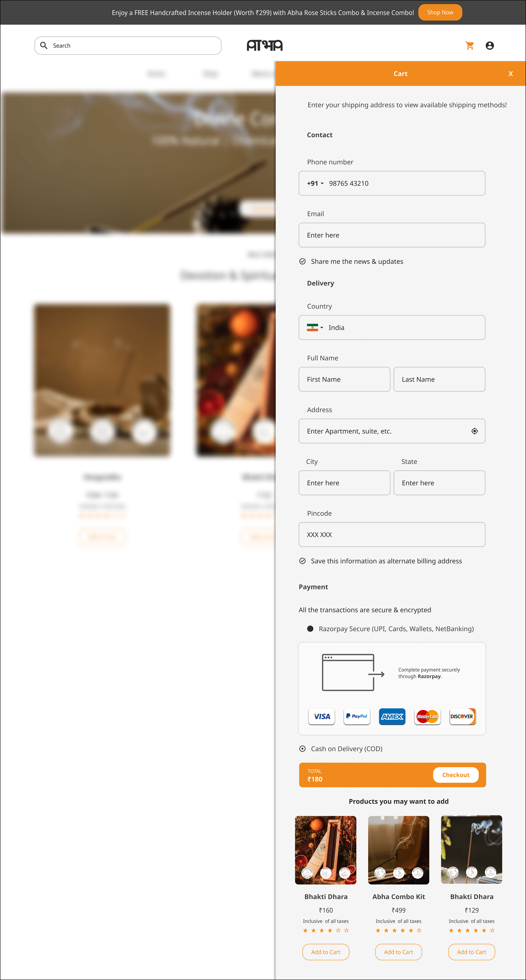Add ₹160 Bhakti Dhara to cart
This screenshot has width=526, height=980.
pos(326,952)
